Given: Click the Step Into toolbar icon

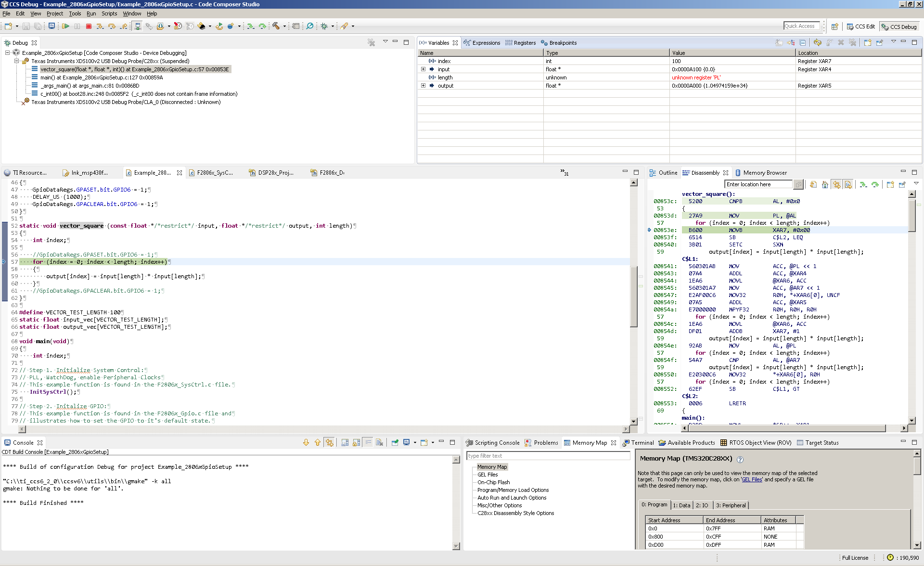Looking at the screenshot, I should pos(100,26).
